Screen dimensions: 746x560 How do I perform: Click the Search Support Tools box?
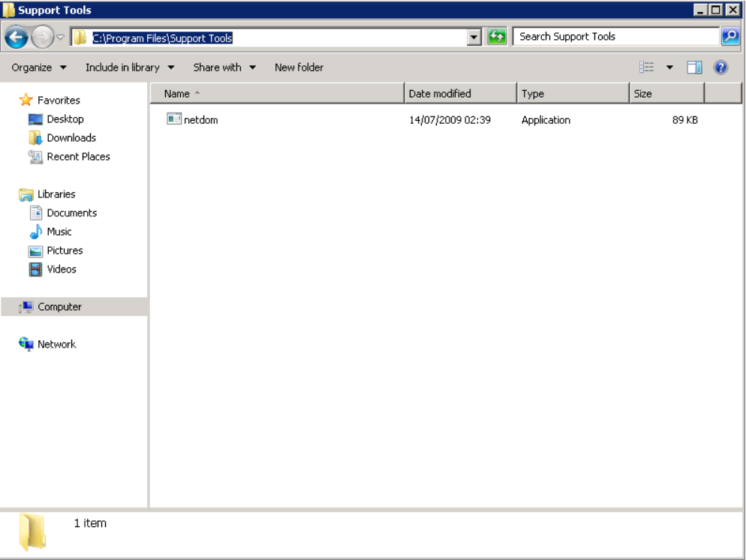[615, 37]
